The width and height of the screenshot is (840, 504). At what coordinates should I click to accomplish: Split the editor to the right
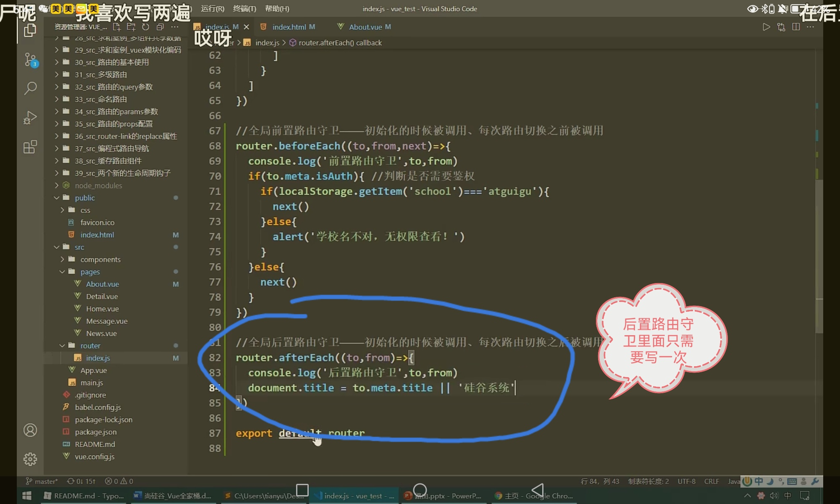(x=795, y=27)
